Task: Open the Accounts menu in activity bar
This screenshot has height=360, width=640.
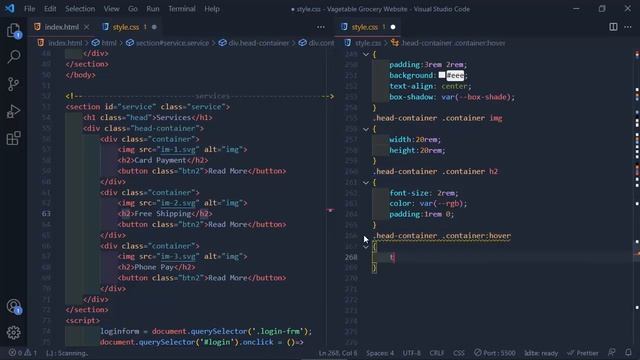Action: click(13, 306)
